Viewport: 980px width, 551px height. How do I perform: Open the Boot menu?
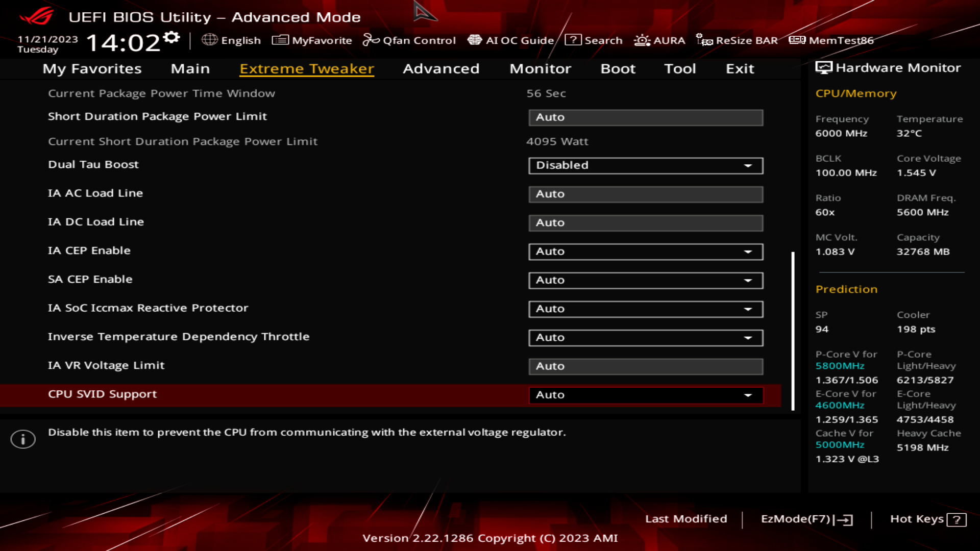[x=618, y=69]
